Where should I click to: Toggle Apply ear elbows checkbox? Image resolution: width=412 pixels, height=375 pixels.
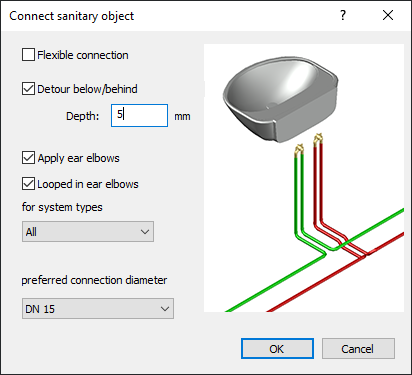coord(28,158)
